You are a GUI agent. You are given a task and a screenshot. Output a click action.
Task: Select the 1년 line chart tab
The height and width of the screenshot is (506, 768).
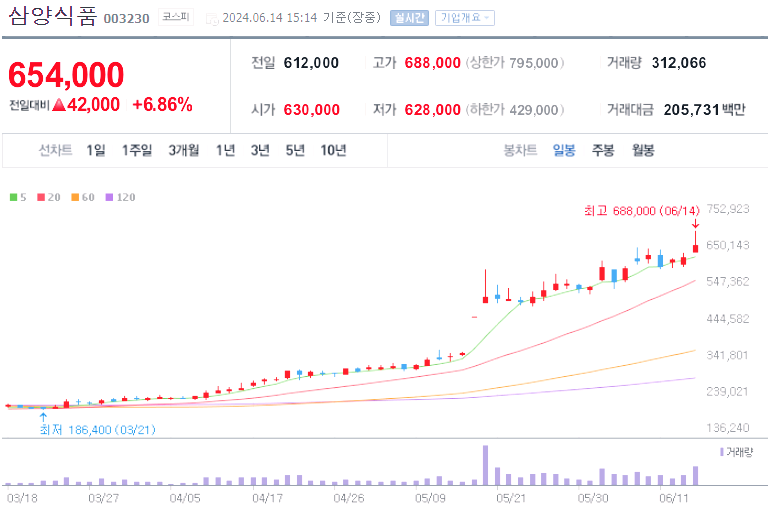coord(225,150)
